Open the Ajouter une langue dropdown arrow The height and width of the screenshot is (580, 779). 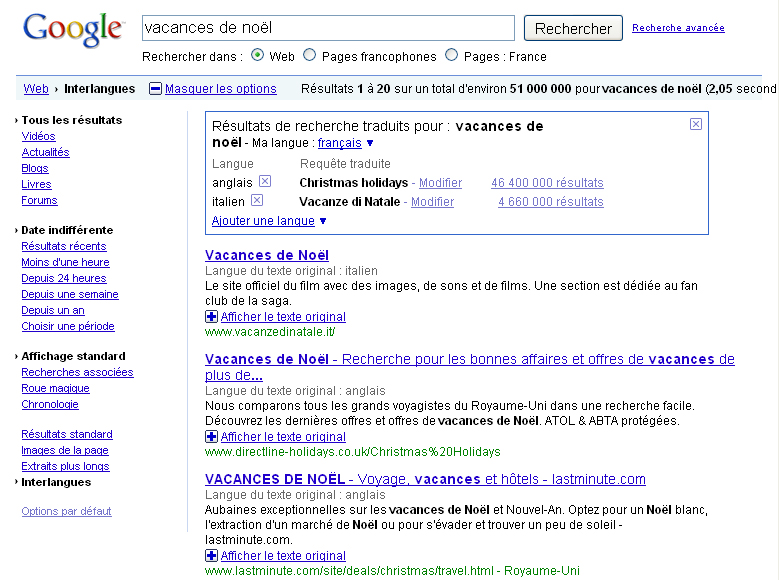(x=323, y=221)
